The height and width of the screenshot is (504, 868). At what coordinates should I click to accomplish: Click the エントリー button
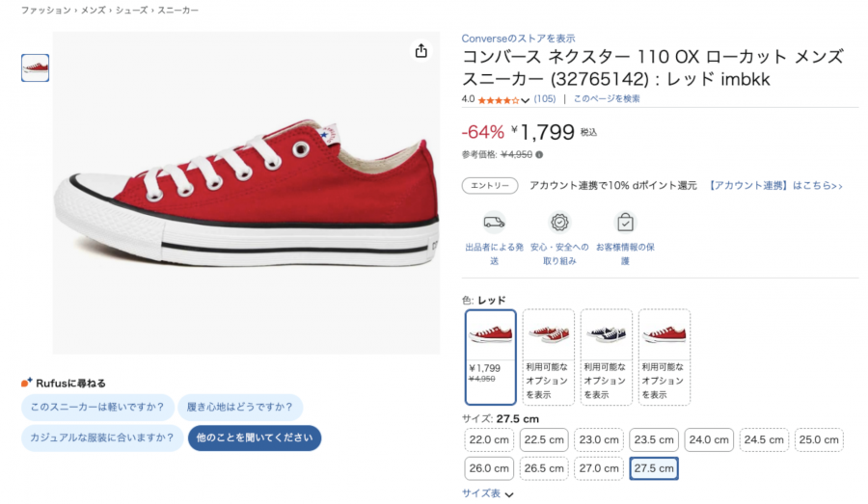(x=490, y=185)
